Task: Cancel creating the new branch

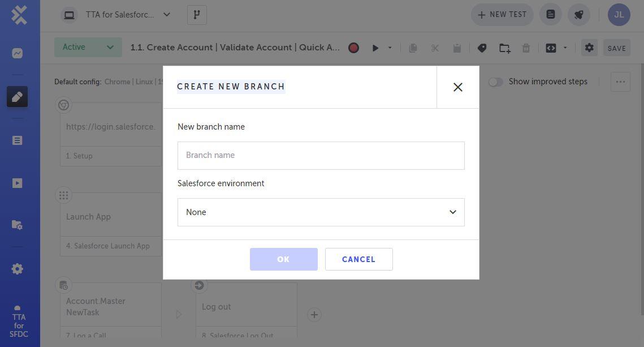Action: [x=358, y=259]
